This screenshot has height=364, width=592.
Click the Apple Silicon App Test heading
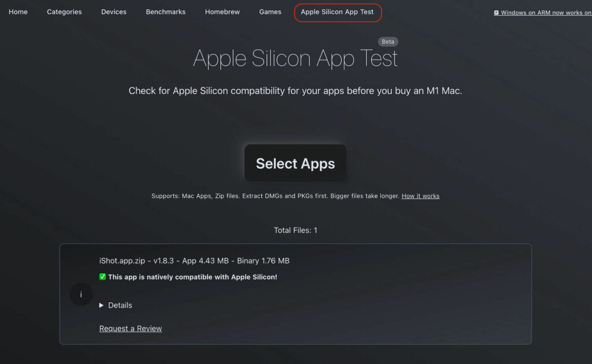[x=295, y=58]
